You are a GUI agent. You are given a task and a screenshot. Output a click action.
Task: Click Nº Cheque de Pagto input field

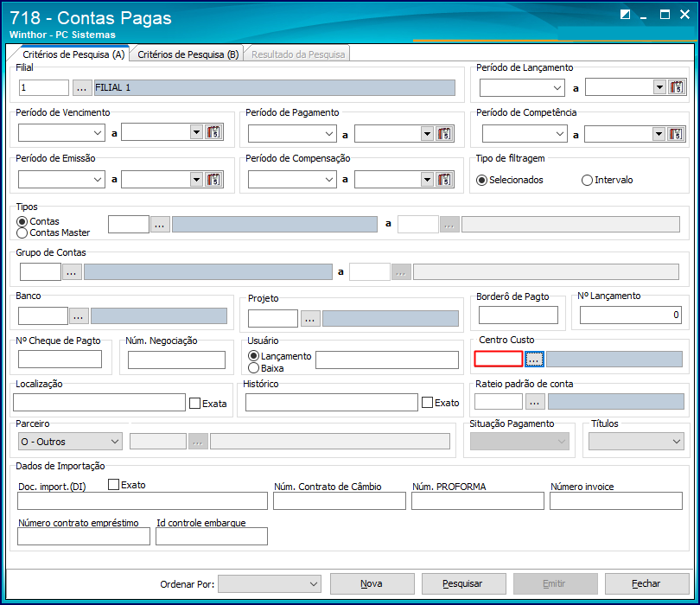pyautogui.click(x=60, y=359)
